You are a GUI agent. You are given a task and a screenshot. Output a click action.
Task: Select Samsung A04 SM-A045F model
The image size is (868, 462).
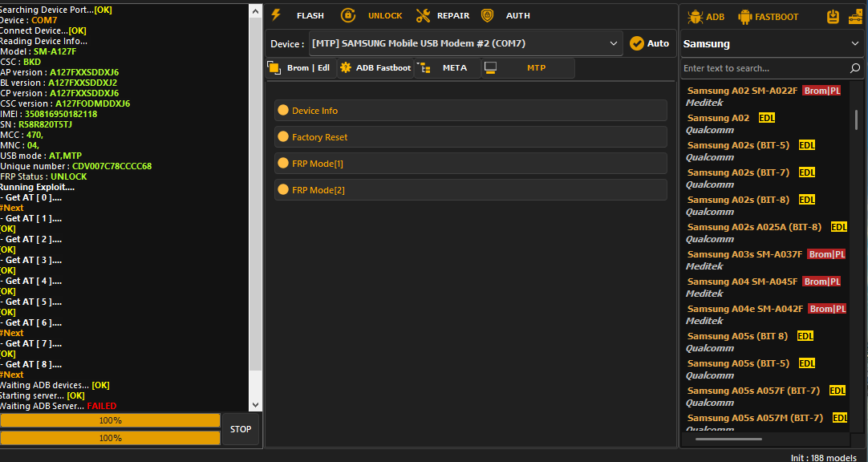point(765,287)
